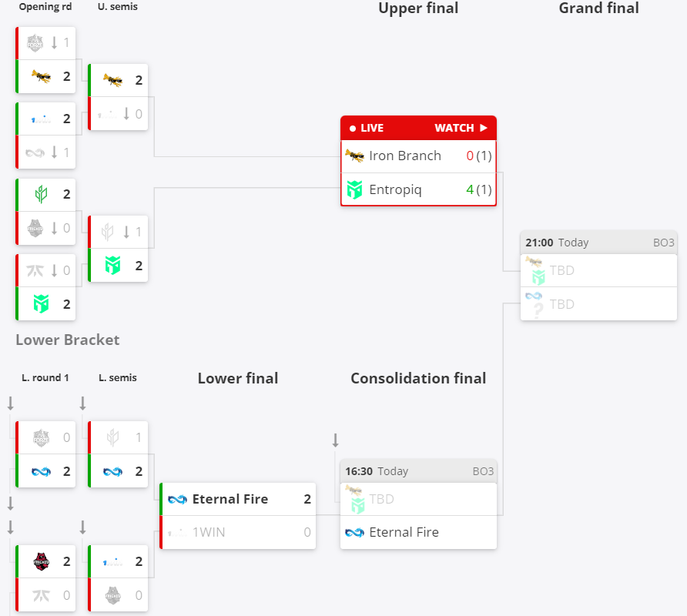This screenshot has width=687, height=616.
Task: Open the 16:30 Today Consolidation final match header
Action: tap(418, 471)
